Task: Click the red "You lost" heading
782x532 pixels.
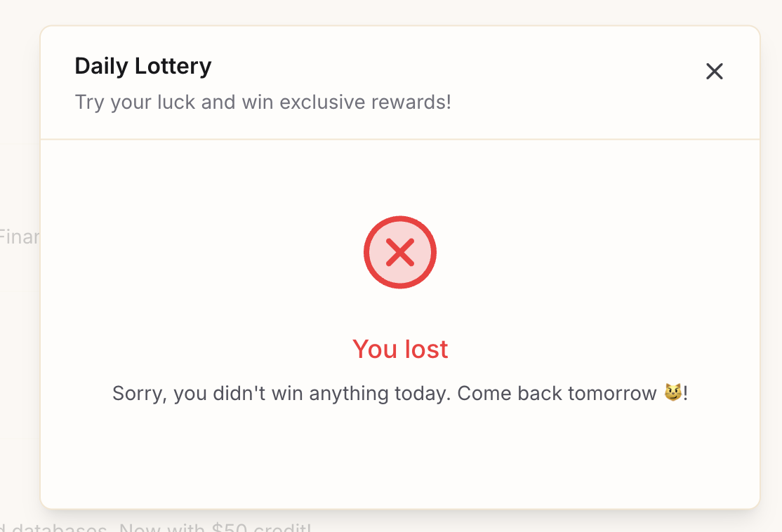Action: (400, 349)
